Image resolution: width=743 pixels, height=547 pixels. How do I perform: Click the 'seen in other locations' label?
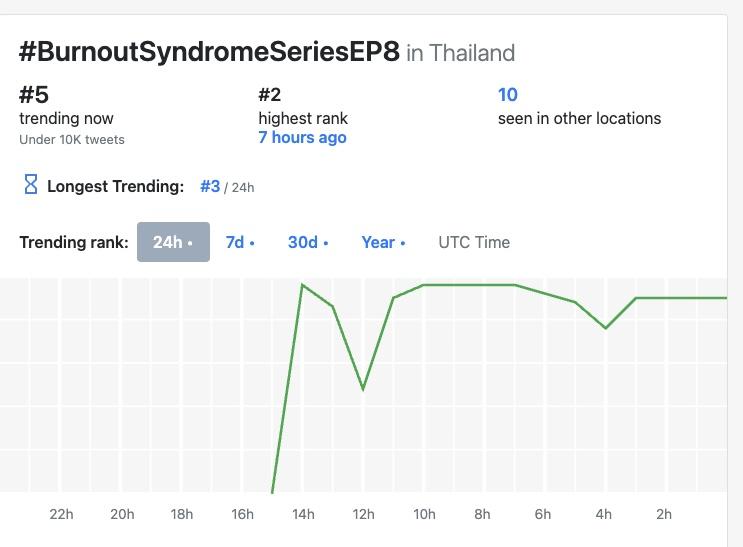[x=579, y=118]
